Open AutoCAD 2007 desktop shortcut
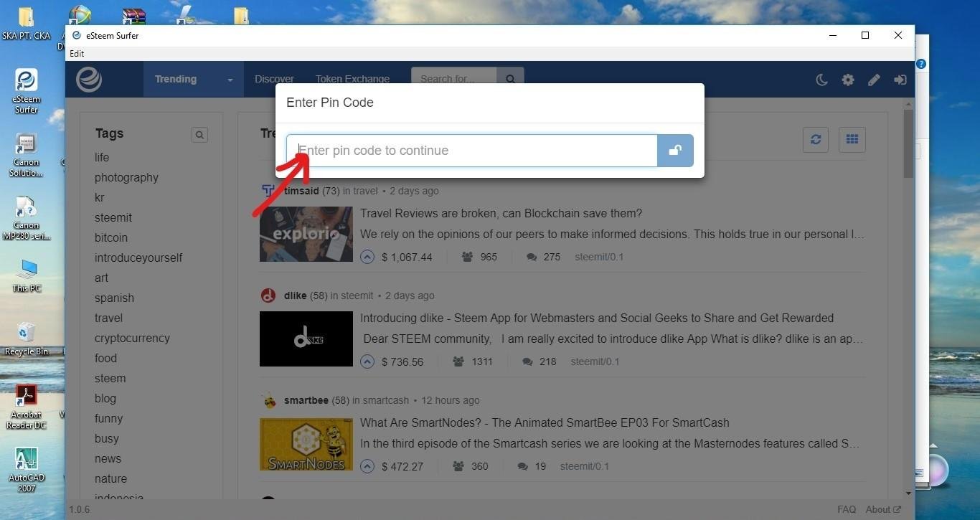 point(27,470)
